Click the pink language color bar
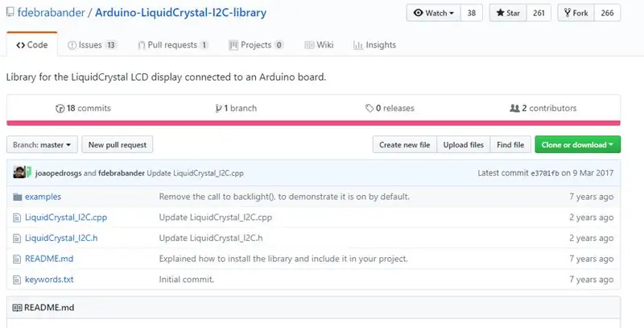The width and height of the screenshot is (644, 328). coord(313,122)
